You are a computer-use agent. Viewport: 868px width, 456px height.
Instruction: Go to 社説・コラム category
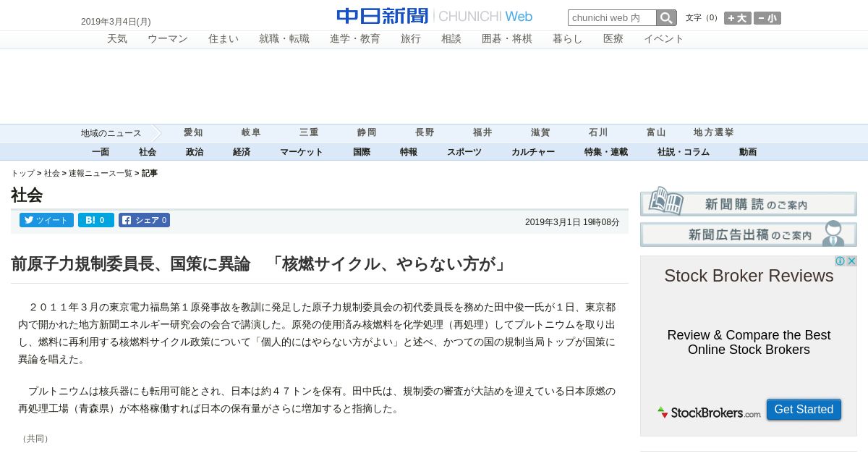684,152
